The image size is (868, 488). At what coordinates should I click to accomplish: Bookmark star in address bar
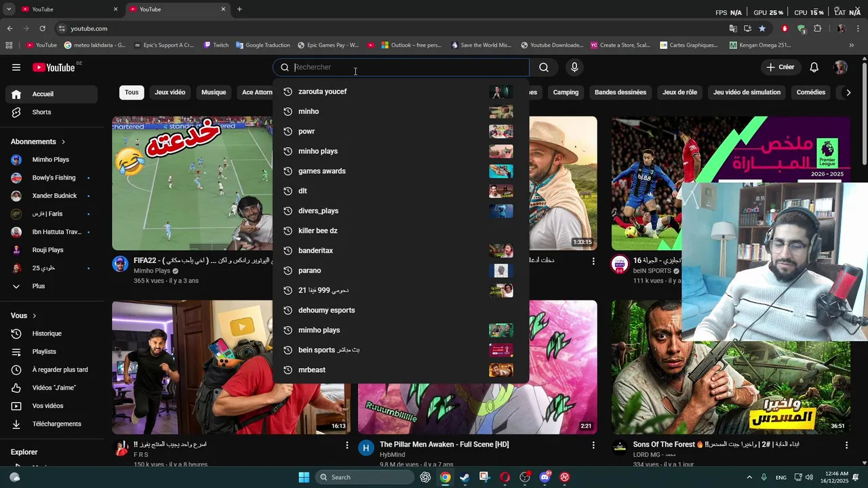762,28
